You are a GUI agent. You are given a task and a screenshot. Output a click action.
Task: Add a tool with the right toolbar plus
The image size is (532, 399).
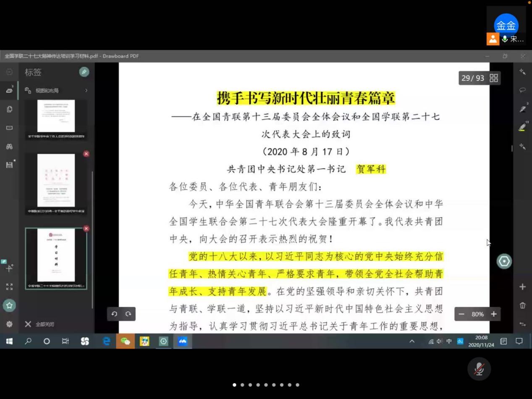tap(522, 287)
